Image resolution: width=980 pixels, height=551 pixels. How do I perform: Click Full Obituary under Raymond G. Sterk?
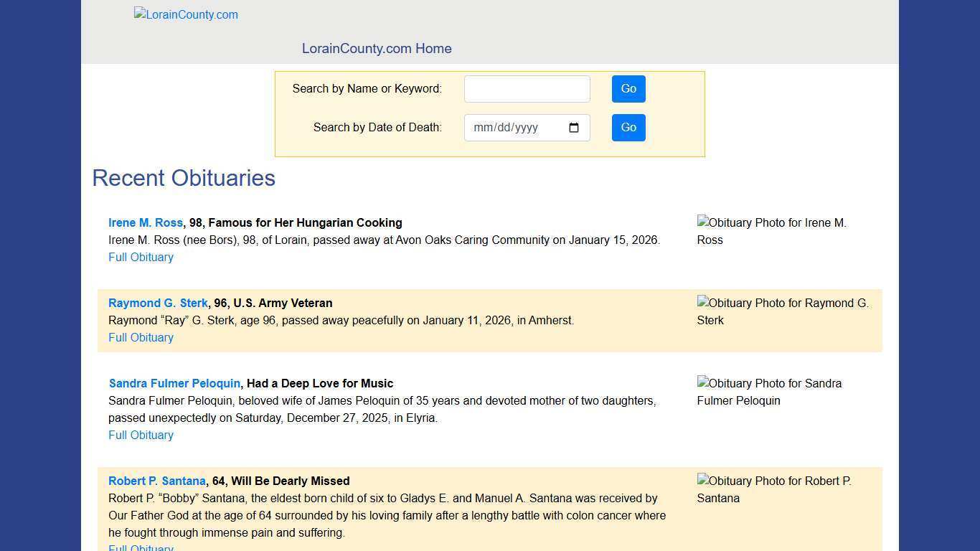[141, 337]
